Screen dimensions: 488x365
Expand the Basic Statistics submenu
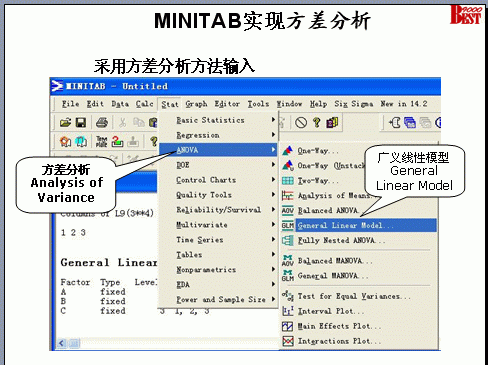[x=218, y=120]
